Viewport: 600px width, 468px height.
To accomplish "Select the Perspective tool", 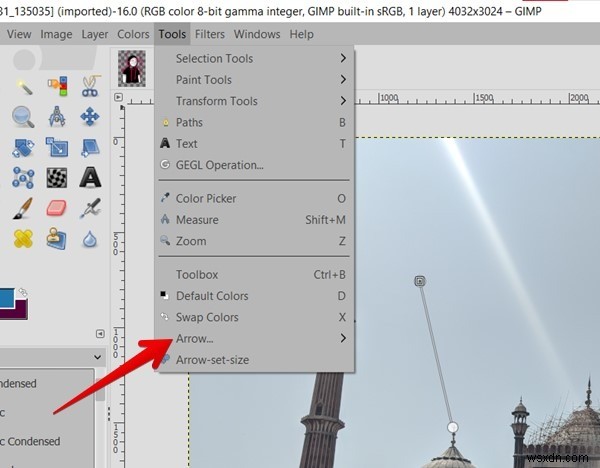I will point(91,148).
